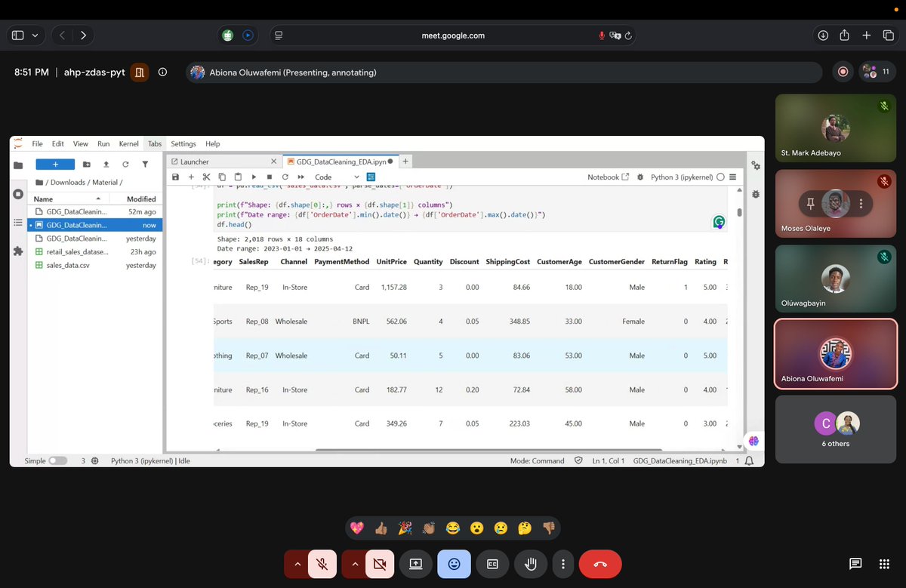The width and height of the screenshot is (906, 588).
Task: Run the selected cell with play icon
Action: (254, 177)
